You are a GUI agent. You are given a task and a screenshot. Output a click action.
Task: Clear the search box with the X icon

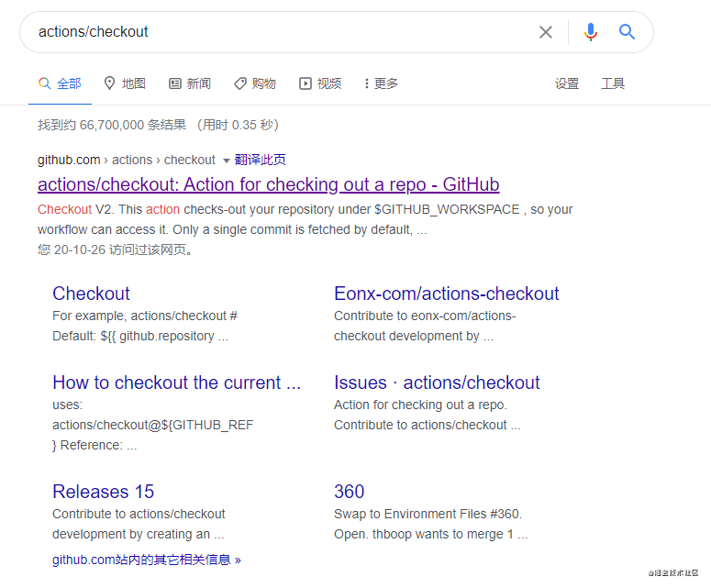[x=546, y=32]
